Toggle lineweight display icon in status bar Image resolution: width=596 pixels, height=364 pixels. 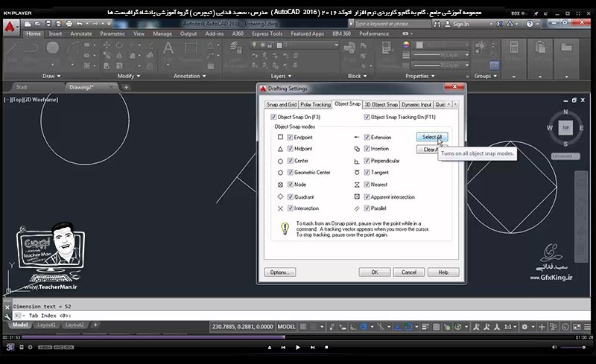coord(425,327)
